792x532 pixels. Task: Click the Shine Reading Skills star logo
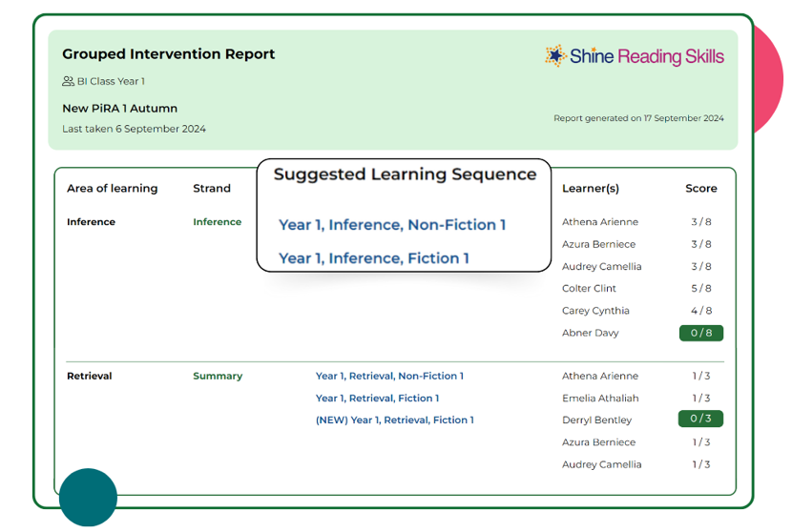click(x=555, y=56)
